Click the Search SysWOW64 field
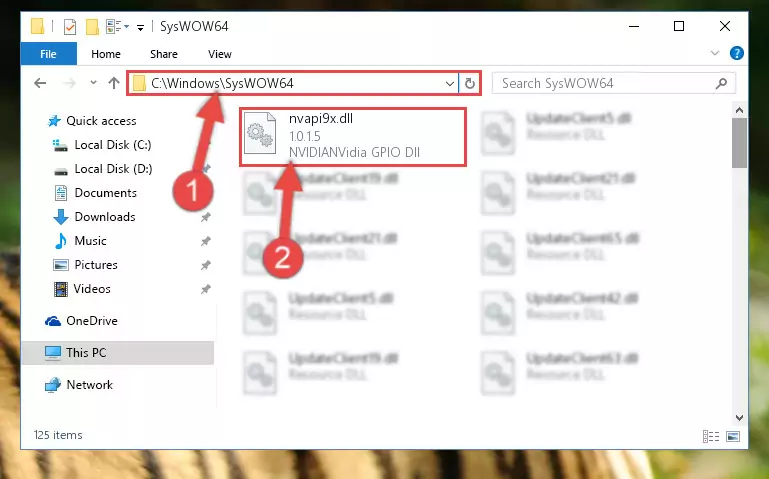 (x=606, y=83)
